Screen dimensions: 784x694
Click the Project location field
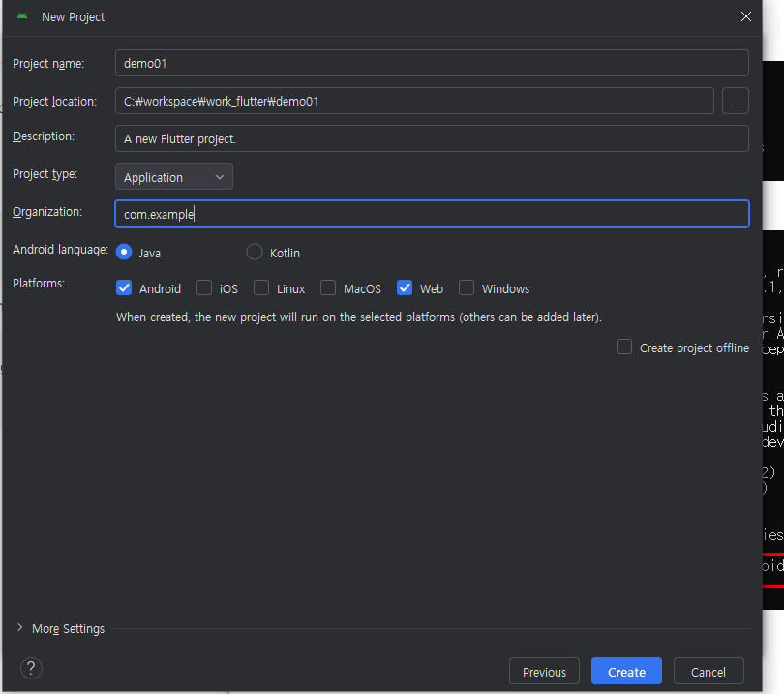[414, 101]
